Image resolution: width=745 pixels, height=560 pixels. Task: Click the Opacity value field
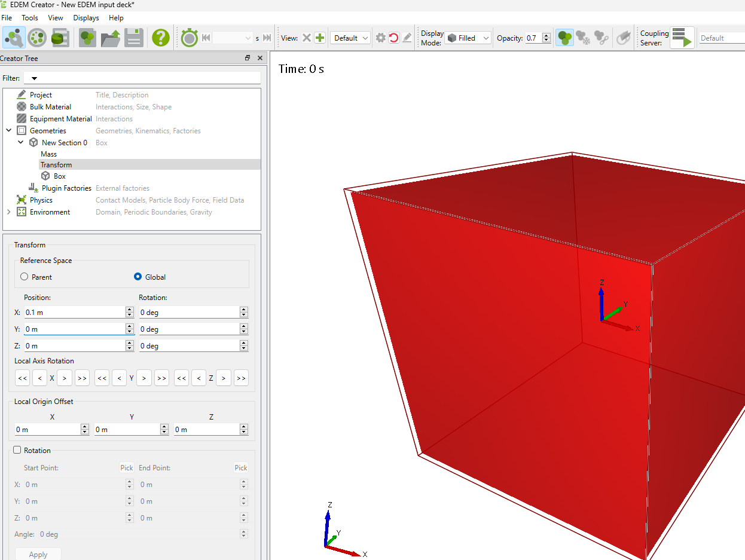point(533,38)
